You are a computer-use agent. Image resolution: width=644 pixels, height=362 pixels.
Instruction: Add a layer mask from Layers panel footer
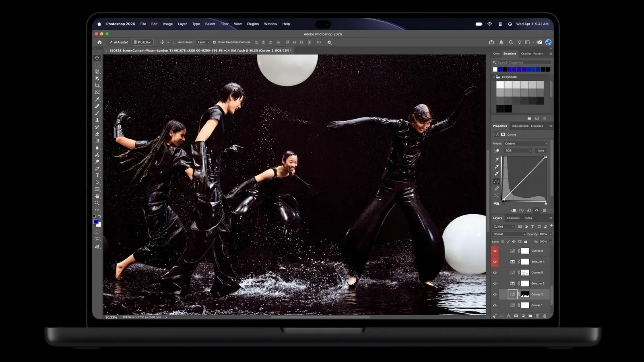click(x=516, y=316)
